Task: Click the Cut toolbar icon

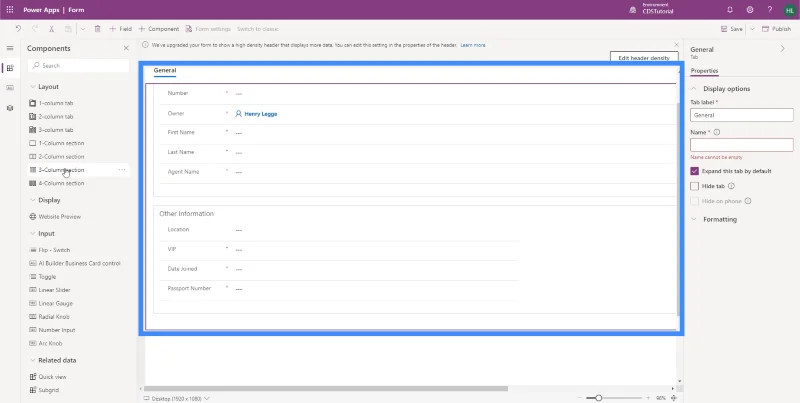Action: tap(52, 29)
